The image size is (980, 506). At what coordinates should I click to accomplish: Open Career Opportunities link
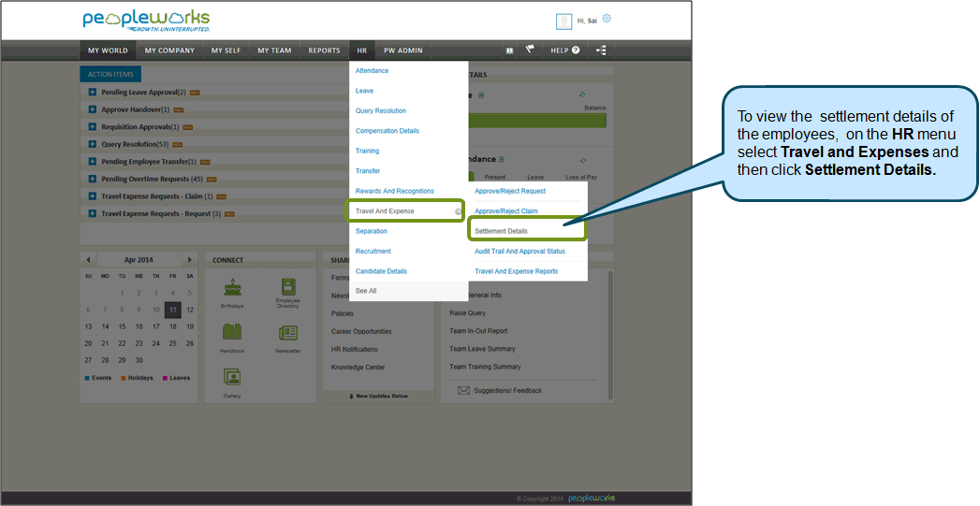361,332
